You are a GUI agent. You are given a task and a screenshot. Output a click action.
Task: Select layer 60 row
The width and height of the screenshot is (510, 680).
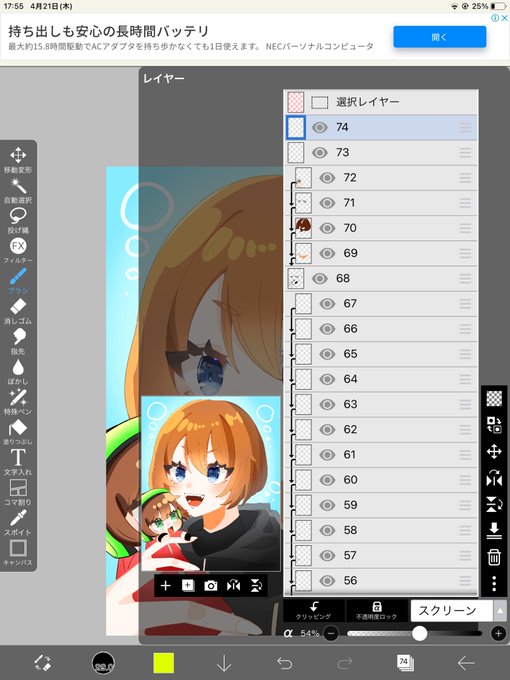(381, 480)
